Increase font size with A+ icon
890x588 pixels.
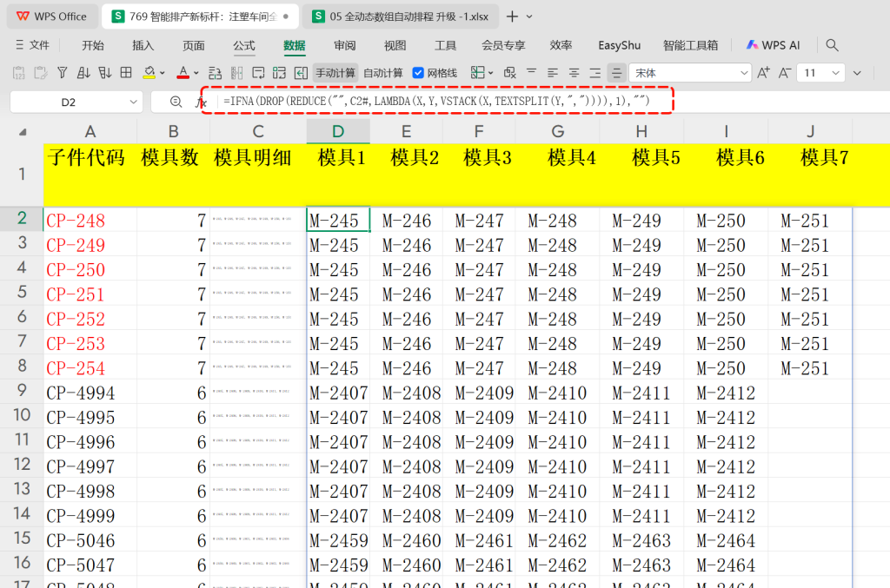point(763,73)
